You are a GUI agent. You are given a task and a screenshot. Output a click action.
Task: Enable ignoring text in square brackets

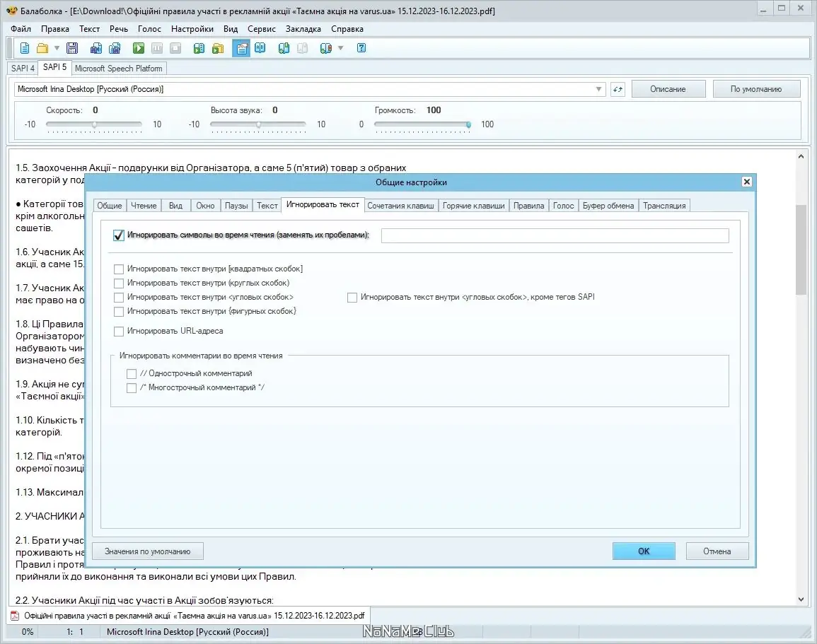119,269
